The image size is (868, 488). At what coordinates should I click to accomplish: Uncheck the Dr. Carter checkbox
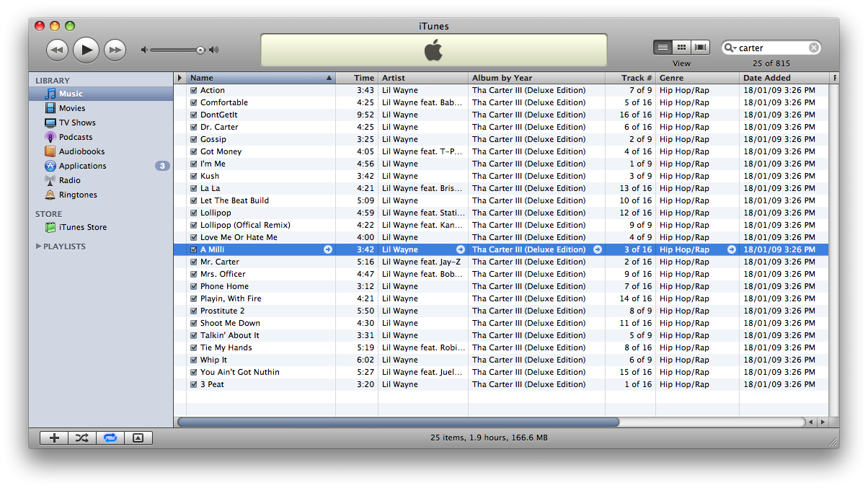(193, 127)
